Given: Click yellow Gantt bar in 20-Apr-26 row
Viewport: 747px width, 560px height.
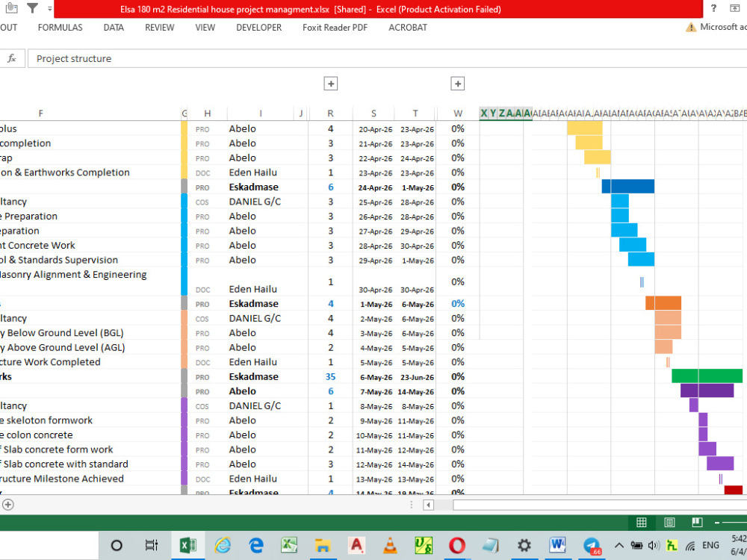Looking at the screenshot, I should (x=585, y=128).
